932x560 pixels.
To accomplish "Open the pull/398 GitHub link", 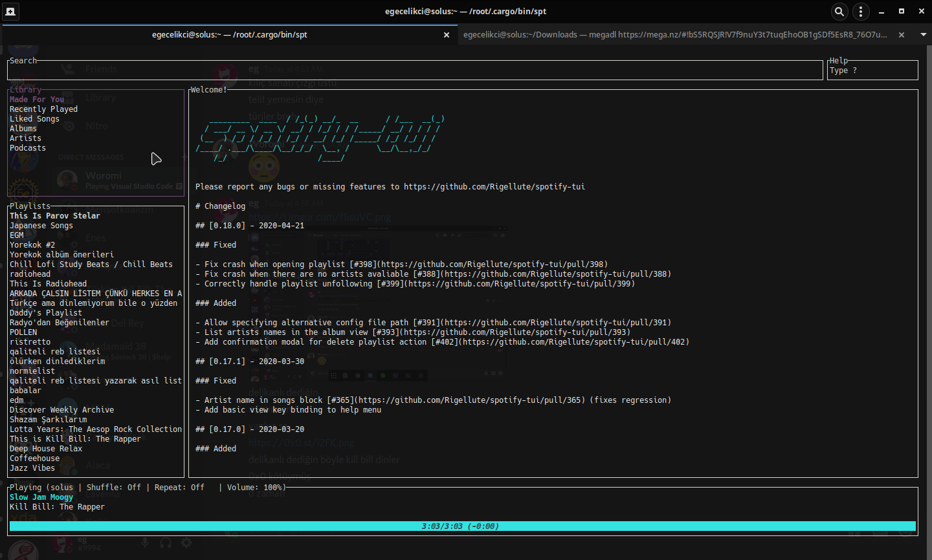I will pyautogui.click(x=493, y=264).
